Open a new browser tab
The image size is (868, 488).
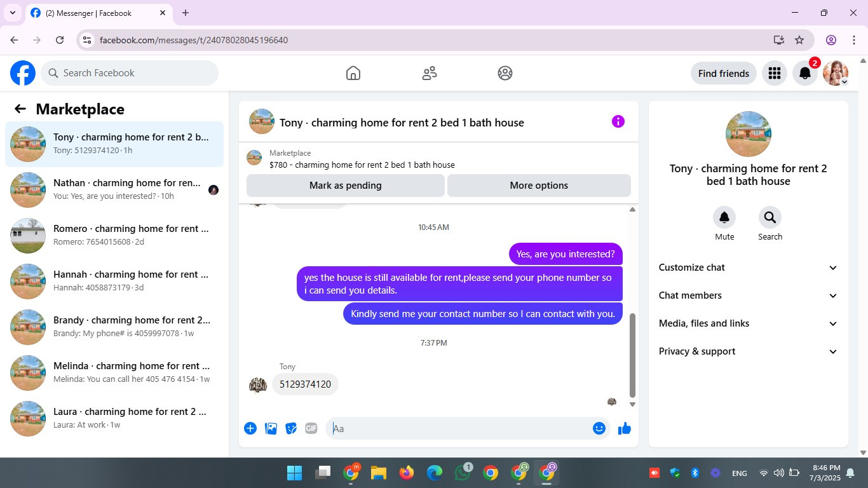(x=186, y=13)
